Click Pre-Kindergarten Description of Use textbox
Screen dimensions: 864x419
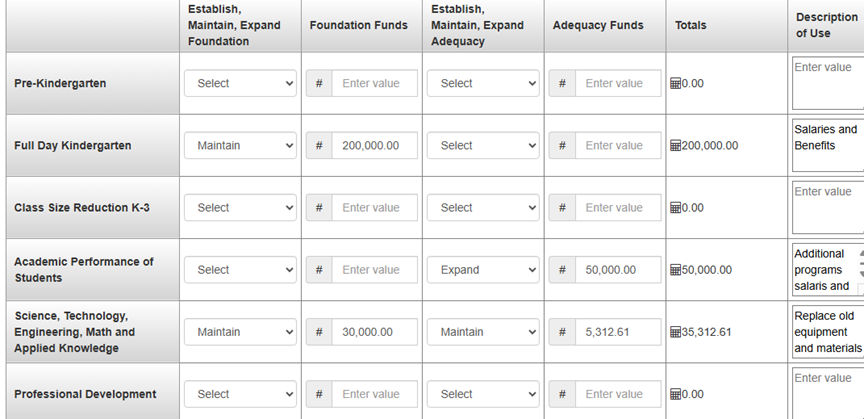828,84
